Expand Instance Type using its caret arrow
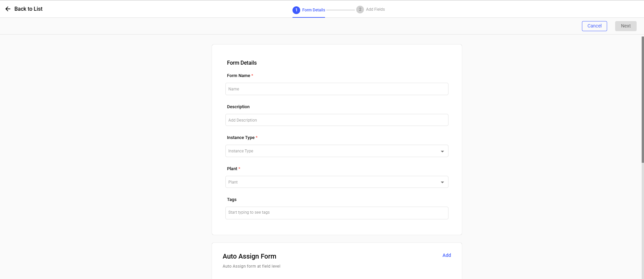Image resolution: width=644 pixels, height=279 pixels. coord(442,151)
